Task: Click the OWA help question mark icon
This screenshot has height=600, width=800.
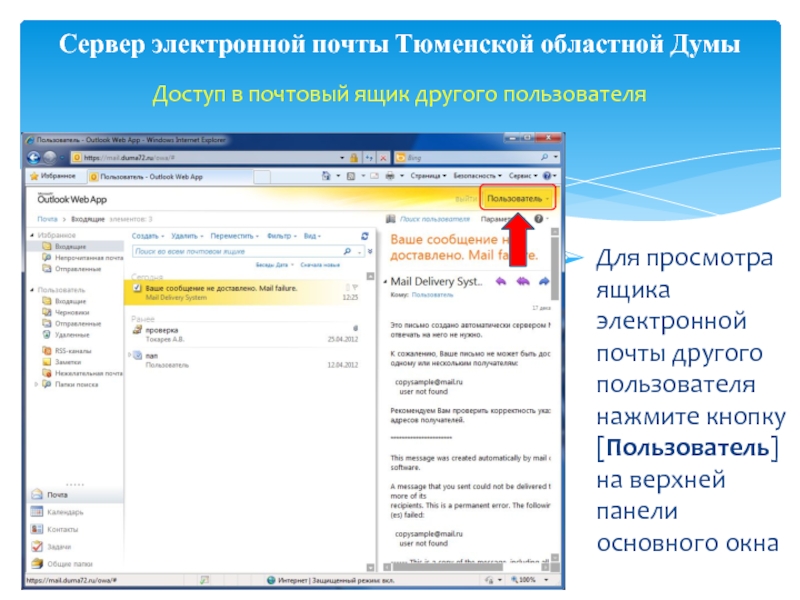Action: tap(539, 218)
